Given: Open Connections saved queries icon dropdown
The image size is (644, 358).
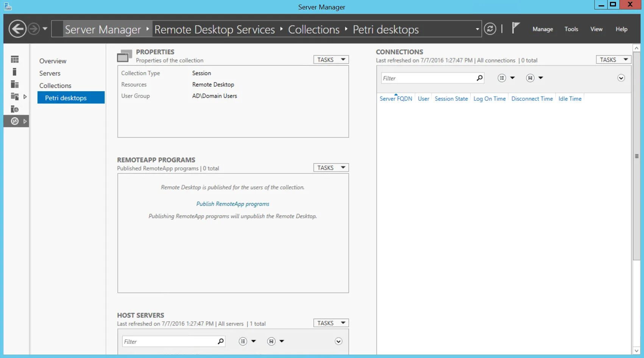Looking at the screenshot, I should pos(534,78).
